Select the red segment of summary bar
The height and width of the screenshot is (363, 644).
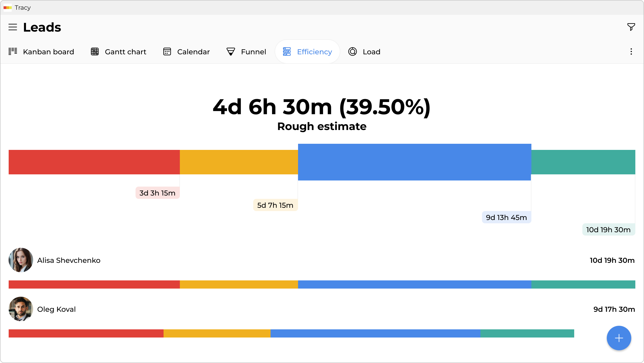[x=94, y=162]
